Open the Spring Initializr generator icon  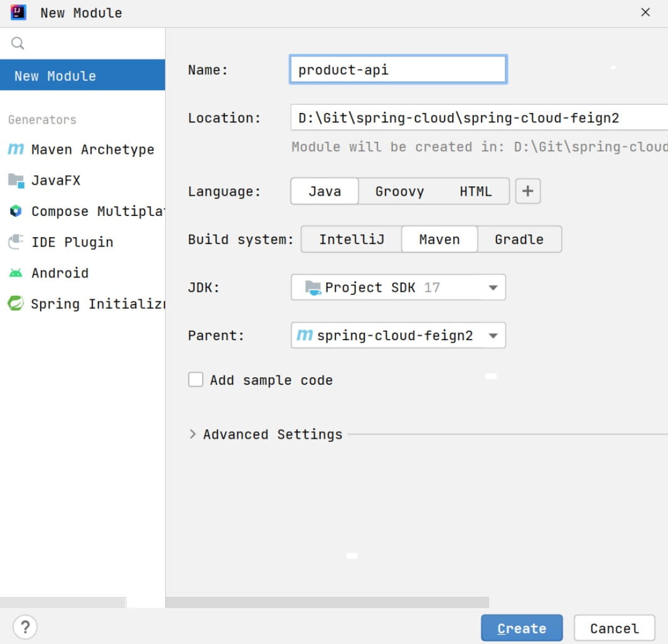point(16,304)
